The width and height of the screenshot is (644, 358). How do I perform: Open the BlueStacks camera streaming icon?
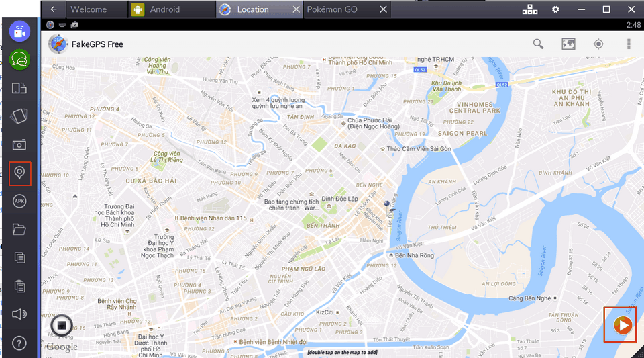[19, 32]
